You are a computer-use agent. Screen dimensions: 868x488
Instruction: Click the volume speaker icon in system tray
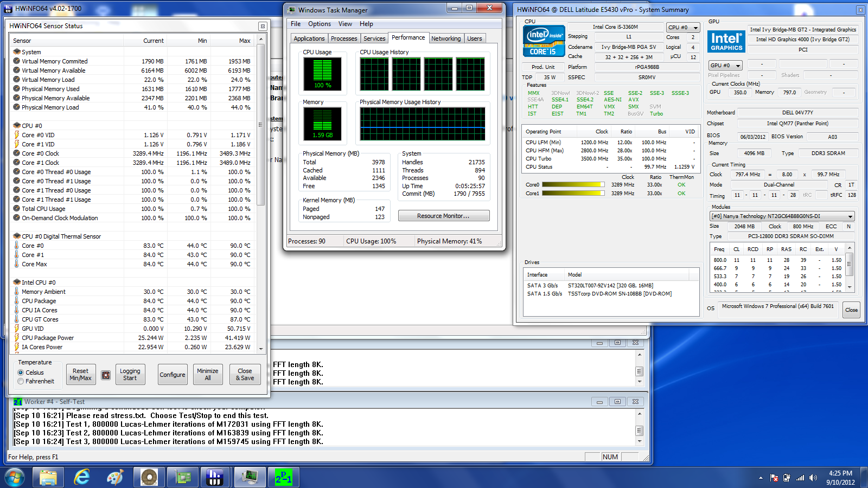(813, 478)
